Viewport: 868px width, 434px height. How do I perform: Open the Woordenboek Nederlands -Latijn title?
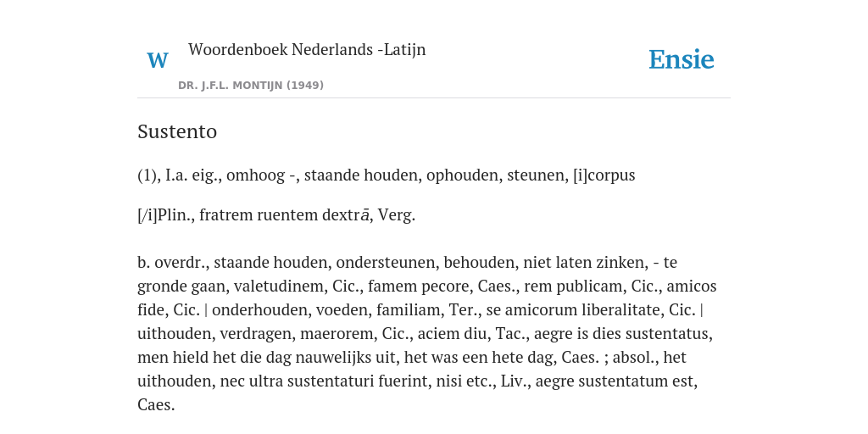307,50
